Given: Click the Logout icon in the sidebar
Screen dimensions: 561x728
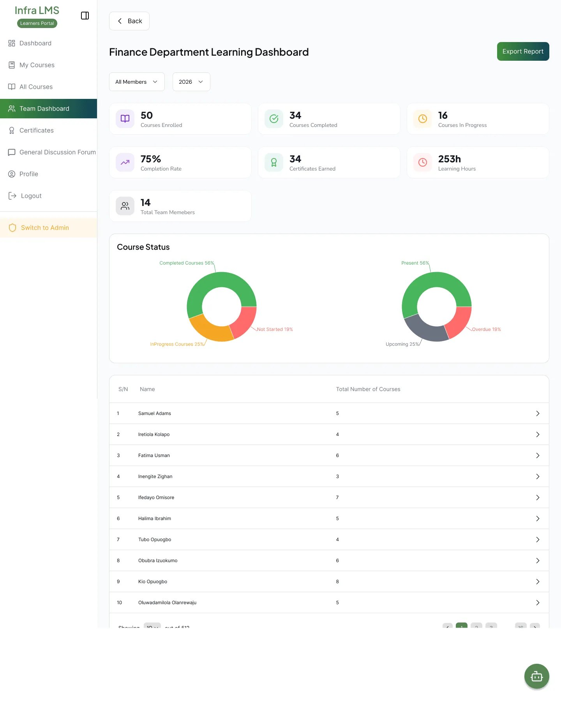Looking at the screenshot, I should pos(12,196).
